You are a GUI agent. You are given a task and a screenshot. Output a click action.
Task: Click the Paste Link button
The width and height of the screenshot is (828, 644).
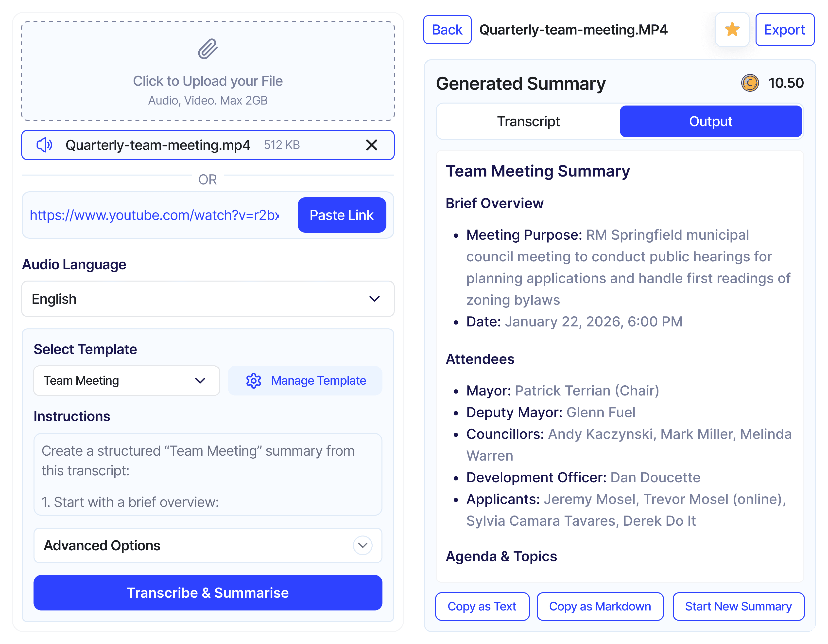click(342, 215)
